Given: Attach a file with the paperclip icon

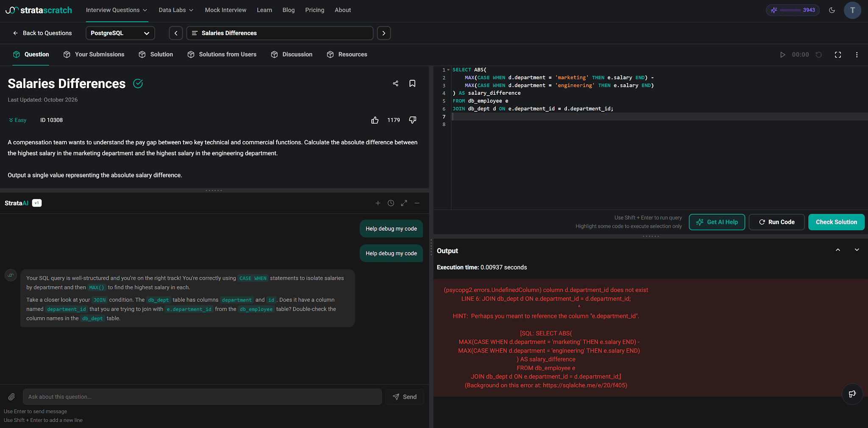Looking at the screenshot, I should (x=11, y=397).
